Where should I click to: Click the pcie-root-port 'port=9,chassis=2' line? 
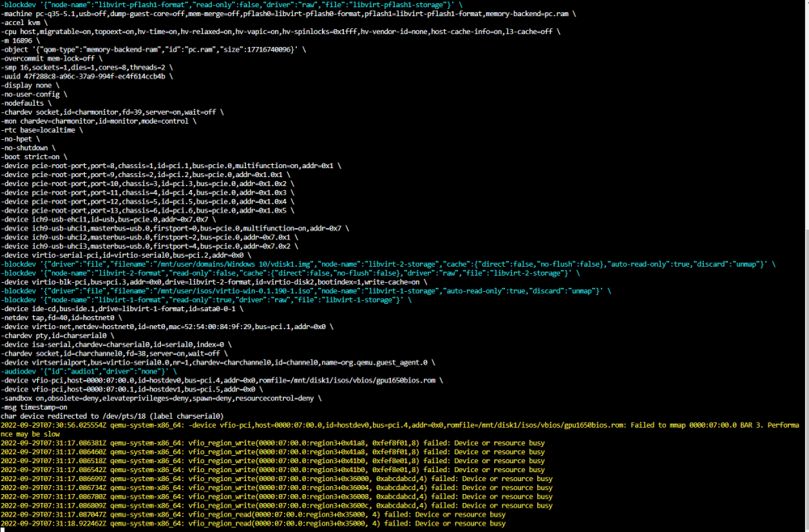(146, 175)
